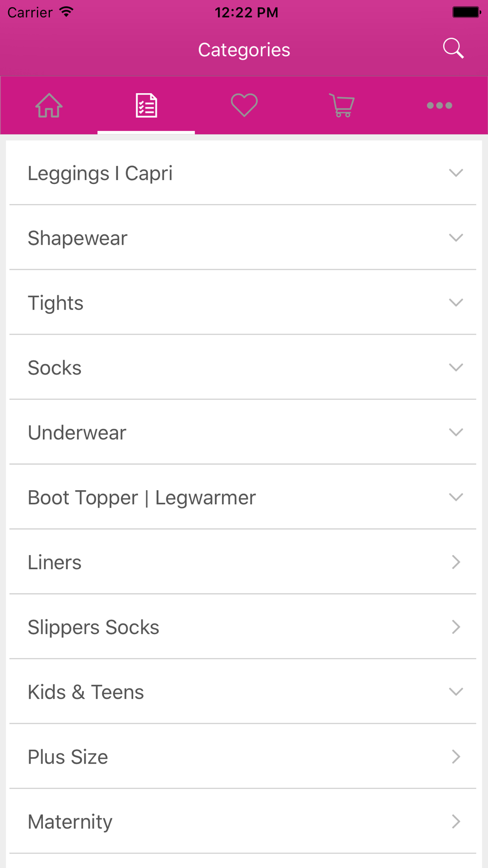Open the search magnifier icon
The image size is (488, 868).
click(x=453, y=48)
